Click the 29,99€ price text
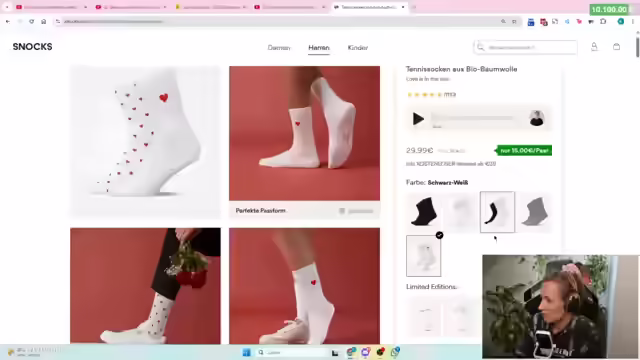 click(419, 151)
